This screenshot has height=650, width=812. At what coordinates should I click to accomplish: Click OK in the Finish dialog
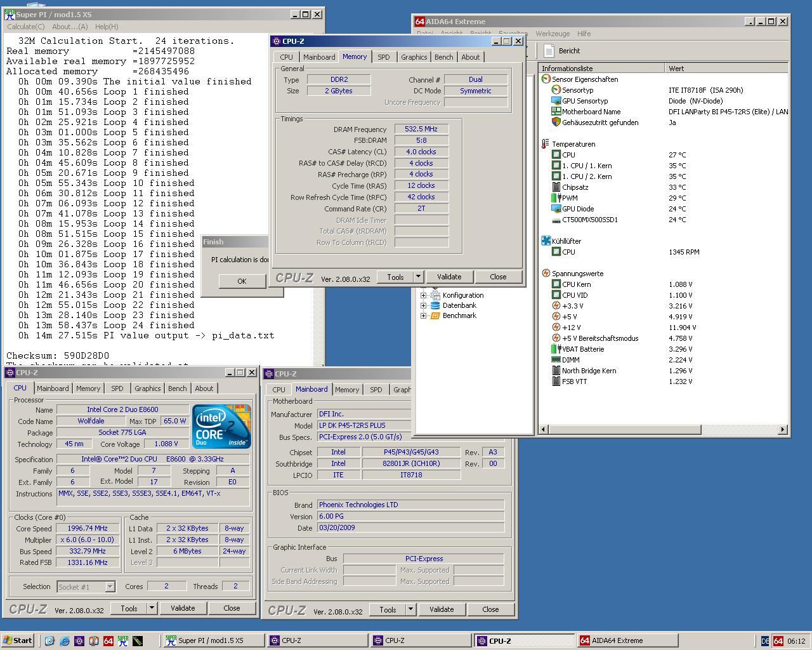(x=242, y=281)
